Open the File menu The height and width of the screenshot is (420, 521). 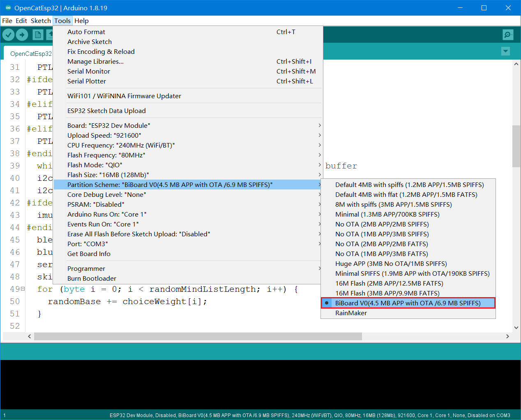coord(7,21)
